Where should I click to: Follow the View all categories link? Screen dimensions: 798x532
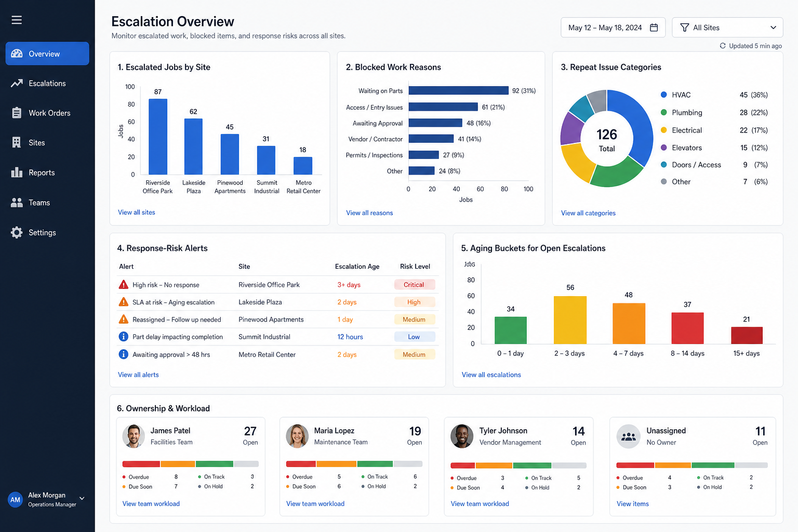point(588,213)
